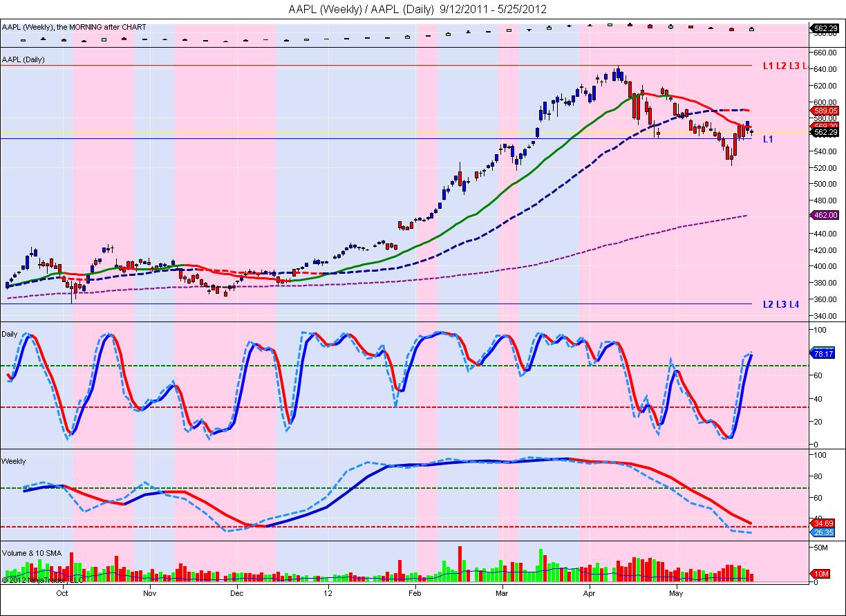Select the 'Oct' label on the time axis
Image resolution: width=846 pixels, height=616 pixels.
(62, 593)
